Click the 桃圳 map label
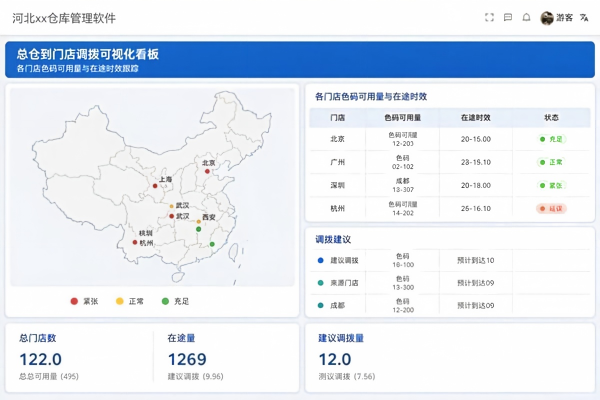 click(x=146, y=233)
